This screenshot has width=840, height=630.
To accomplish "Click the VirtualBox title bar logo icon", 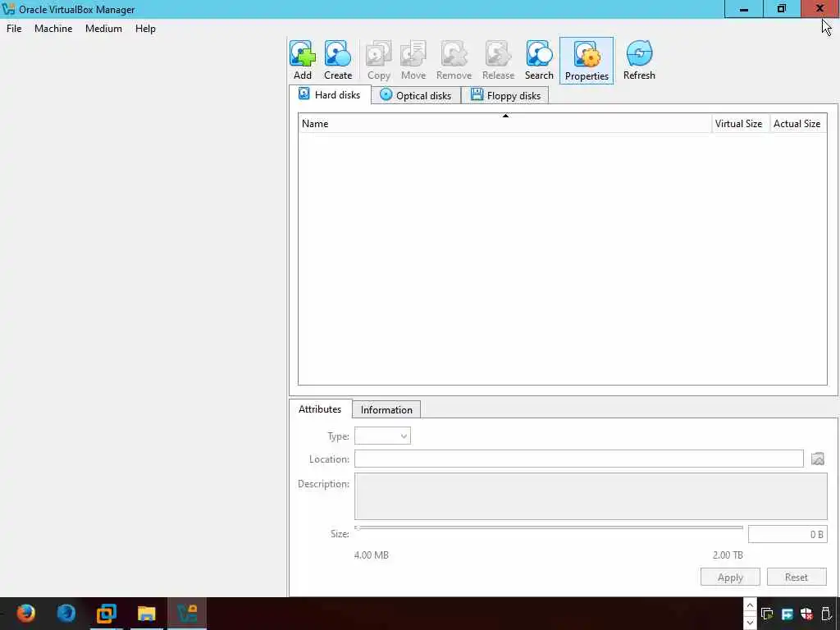I will point(8,9).
